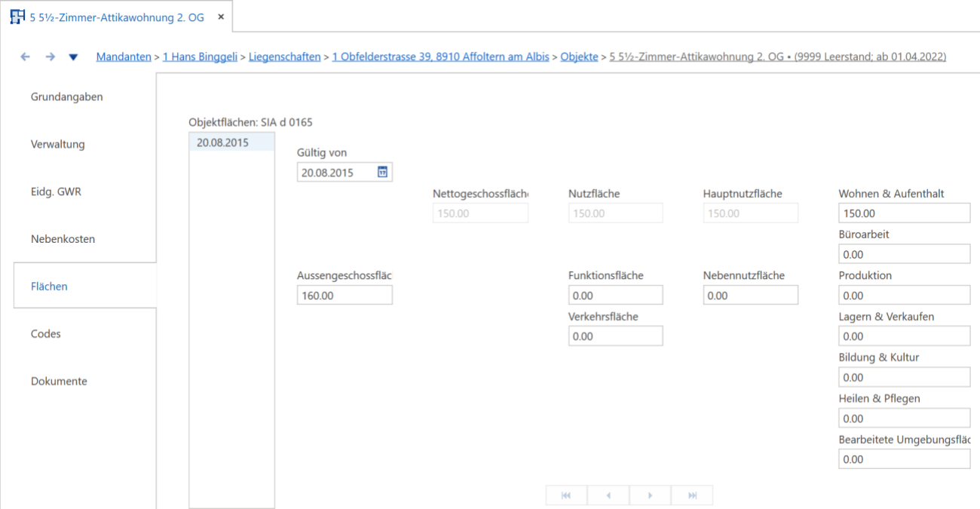The width and height of the screenshot is (980, 509).
Task: Click the Funktionsfläche input field
Action: tap(615, 296)
